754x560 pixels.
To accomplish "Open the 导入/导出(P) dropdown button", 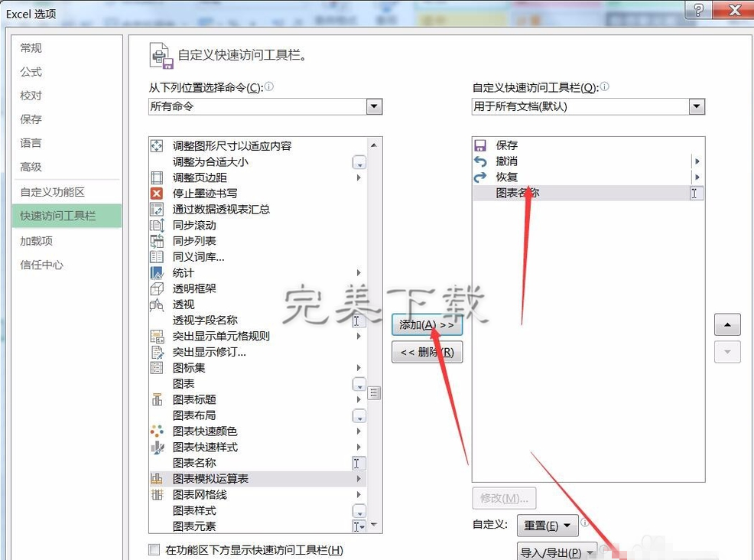I will 557,552.
